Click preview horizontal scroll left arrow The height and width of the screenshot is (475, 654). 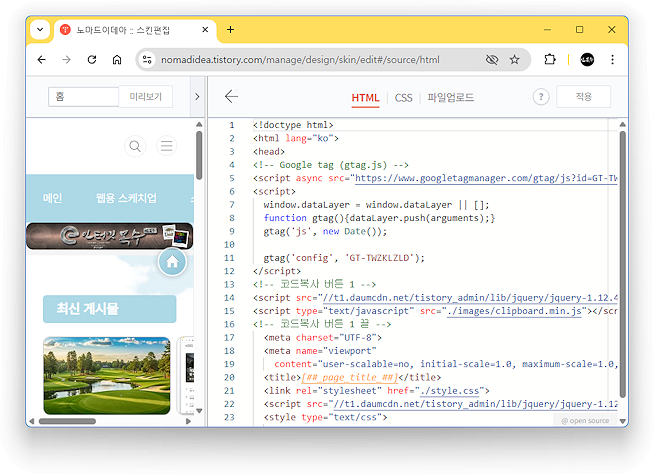click(x=31, y=421)
